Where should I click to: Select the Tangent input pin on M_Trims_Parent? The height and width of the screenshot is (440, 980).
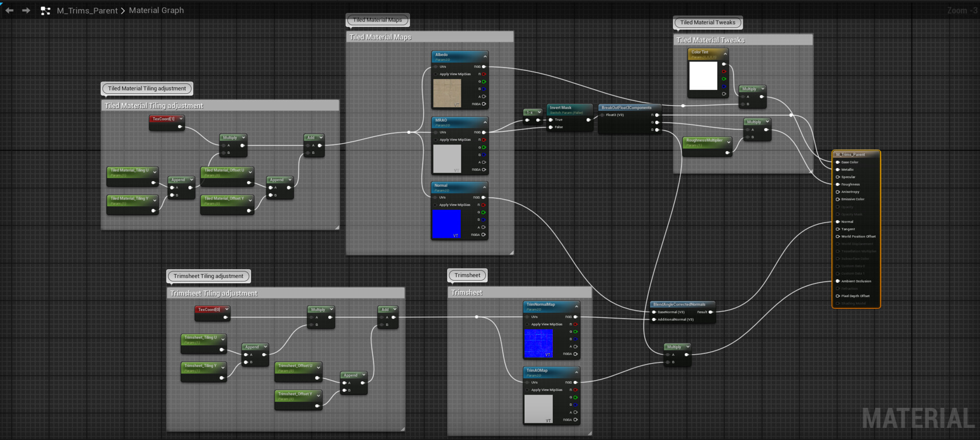(x=838, y=229)
